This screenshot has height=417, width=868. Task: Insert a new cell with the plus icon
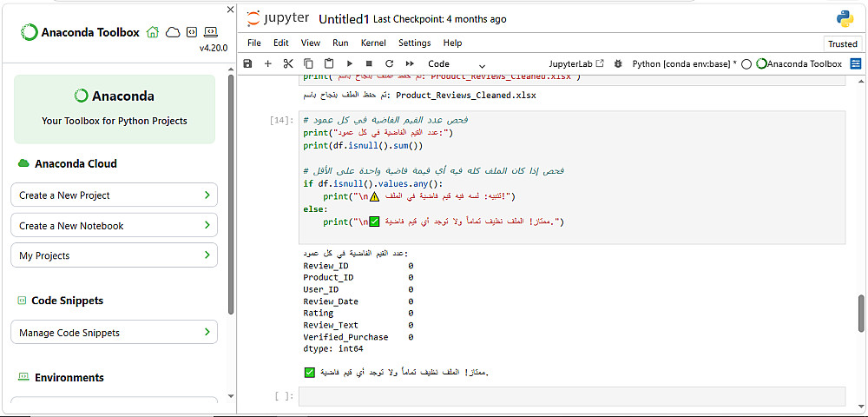[x=268, y=63]
